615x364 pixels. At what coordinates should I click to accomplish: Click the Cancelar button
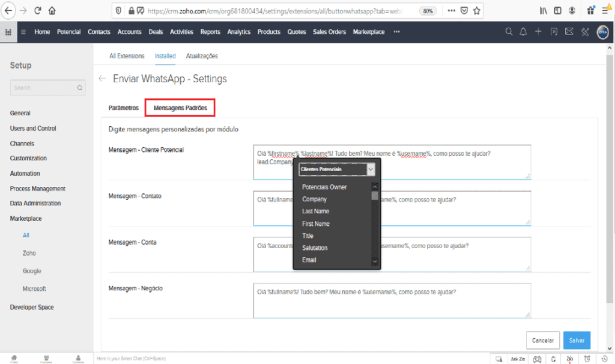[x=543, y=340]
